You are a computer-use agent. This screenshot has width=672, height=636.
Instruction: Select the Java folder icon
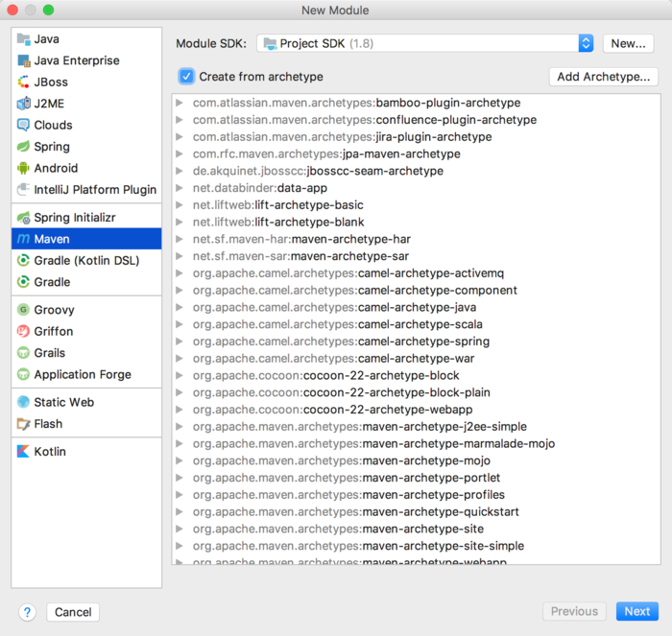coord(23,39)
